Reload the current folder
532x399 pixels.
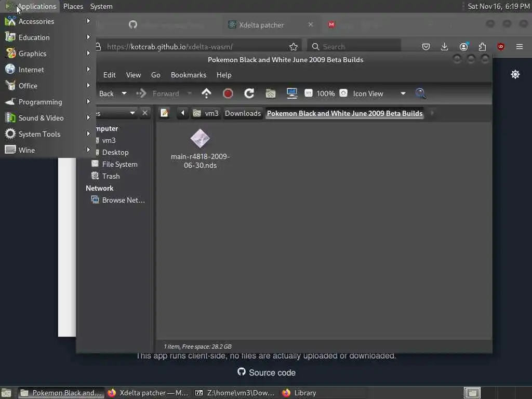point(249,94)
